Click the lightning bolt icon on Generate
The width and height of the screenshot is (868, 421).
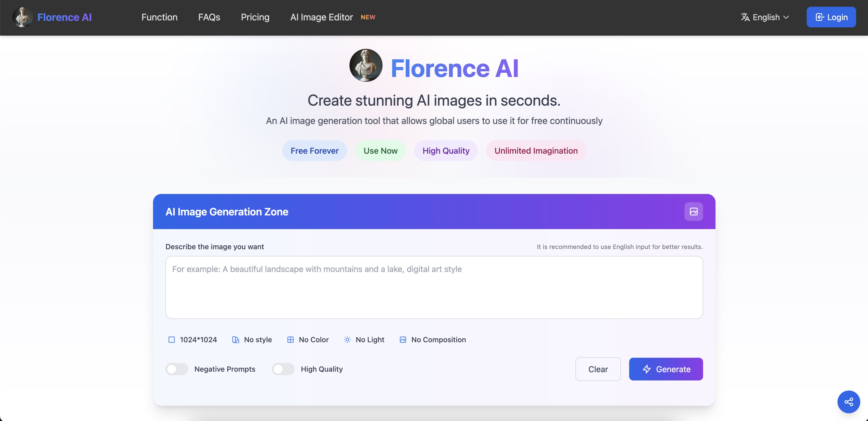coord(647,369)
